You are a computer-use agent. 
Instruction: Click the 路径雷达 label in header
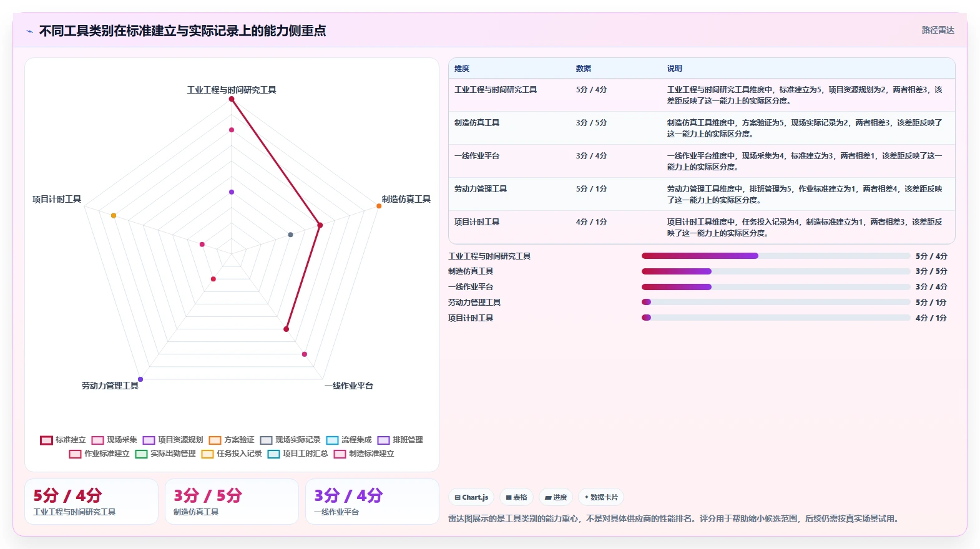[938, 30]
